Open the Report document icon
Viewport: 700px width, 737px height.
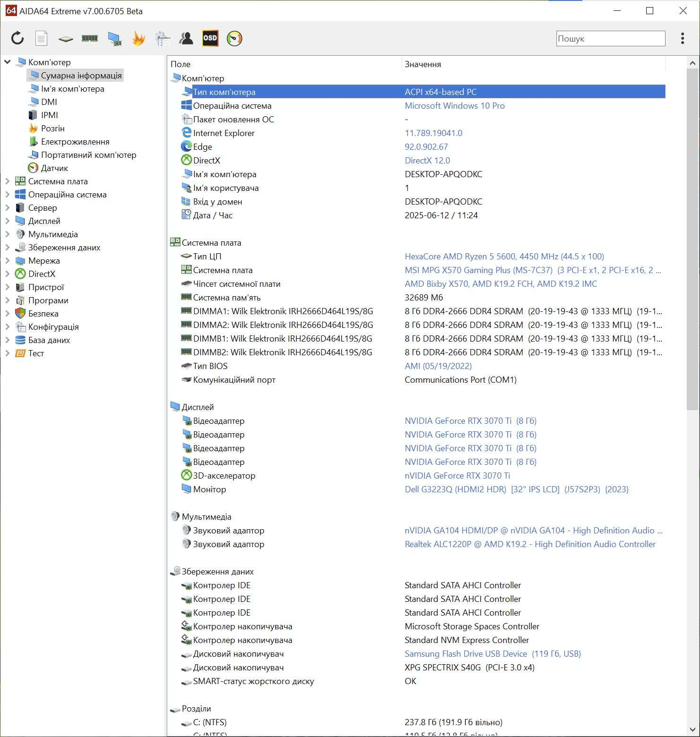coord(42,38)
